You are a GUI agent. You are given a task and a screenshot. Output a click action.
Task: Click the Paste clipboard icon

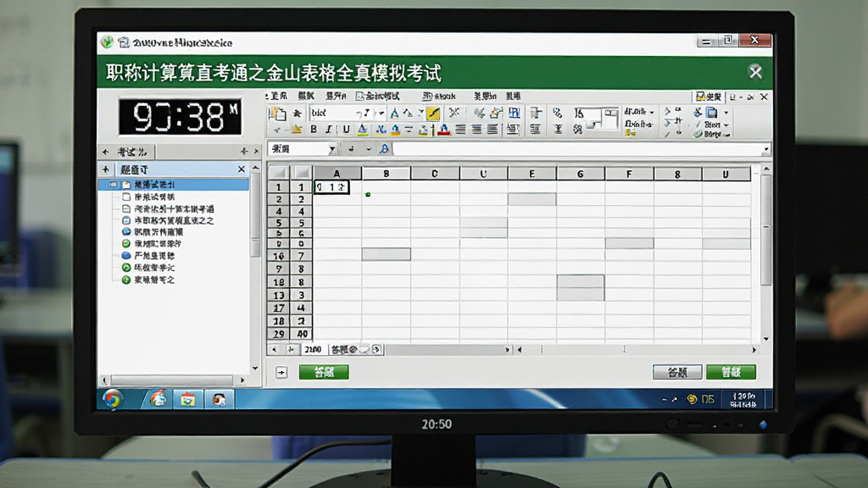click(277, 114)
